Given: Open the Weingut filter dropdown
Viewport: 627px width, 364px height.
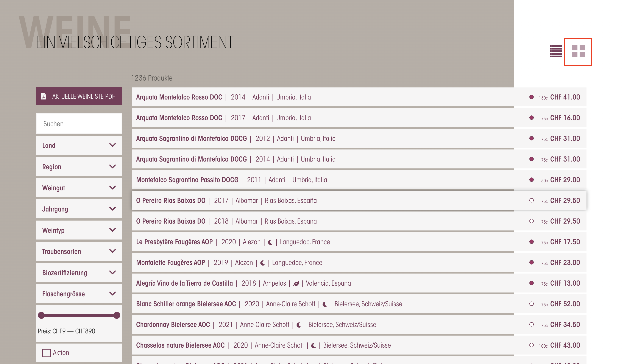Looking at the screenshot, I should 79,188.
